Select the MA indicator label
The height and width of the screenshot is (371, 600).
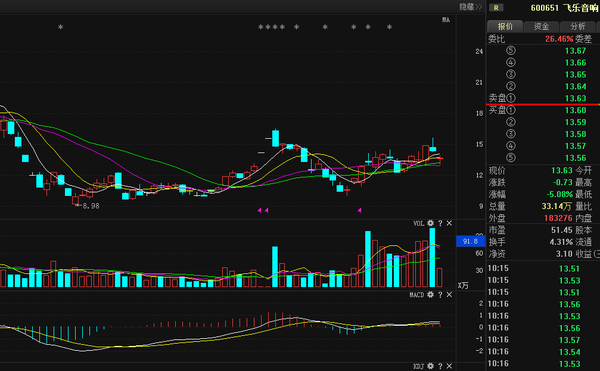pos(446,20)
